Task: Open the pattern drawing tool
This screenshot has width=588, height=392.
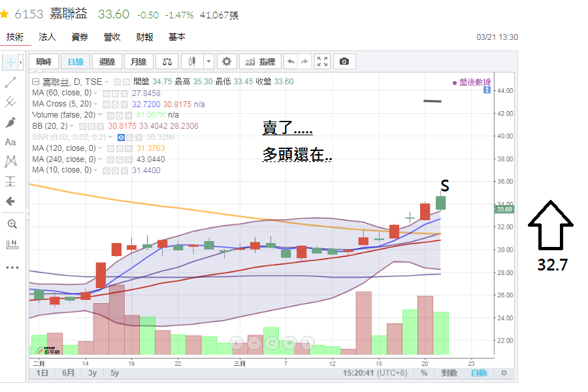Action: [10, 161]
